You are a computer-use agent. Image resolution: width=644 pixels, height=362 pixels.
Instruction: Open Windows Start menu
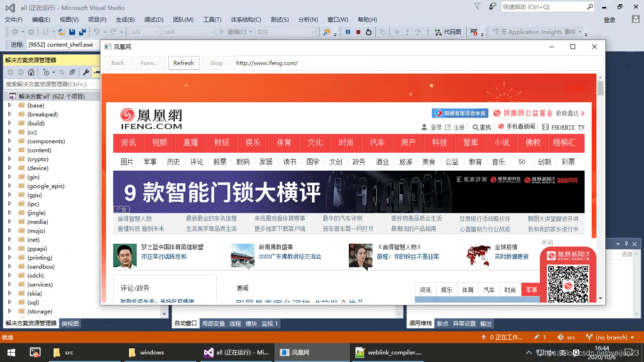[x=11, y=353]
